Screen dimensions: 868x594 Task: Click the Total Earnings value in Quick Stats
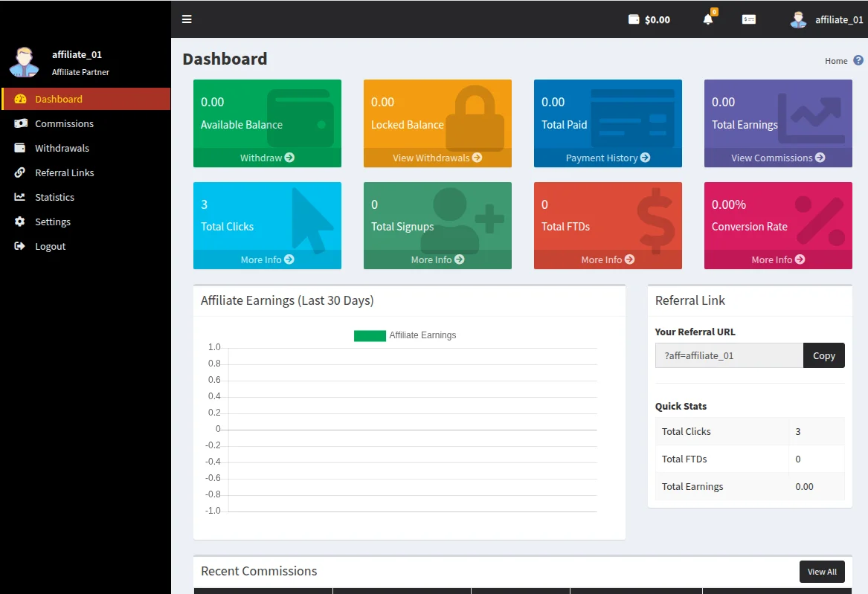pyautogui.click(x=804, y=486)
